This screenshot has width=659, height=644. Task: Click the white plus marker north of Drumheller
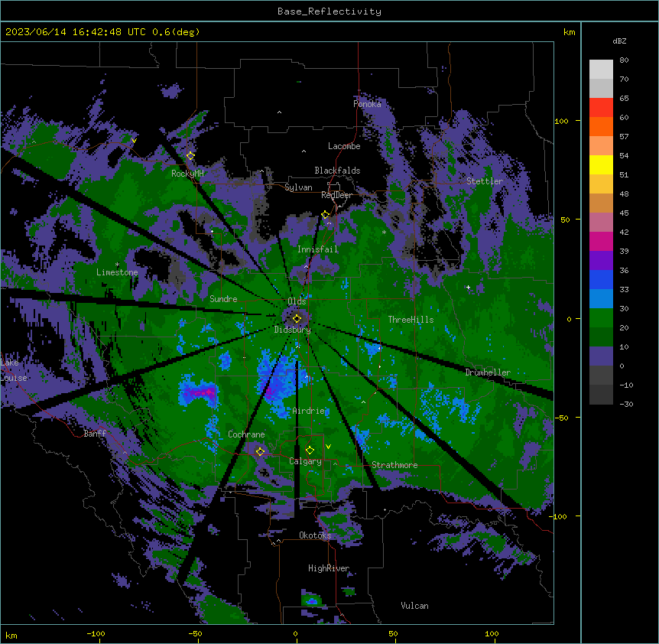click(468, 288)
